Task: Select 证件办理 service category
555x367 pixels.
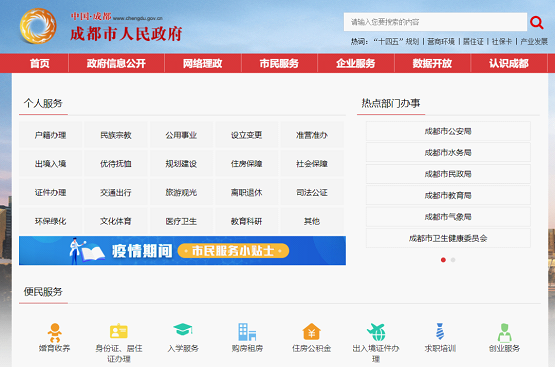Action: (51, 193)
